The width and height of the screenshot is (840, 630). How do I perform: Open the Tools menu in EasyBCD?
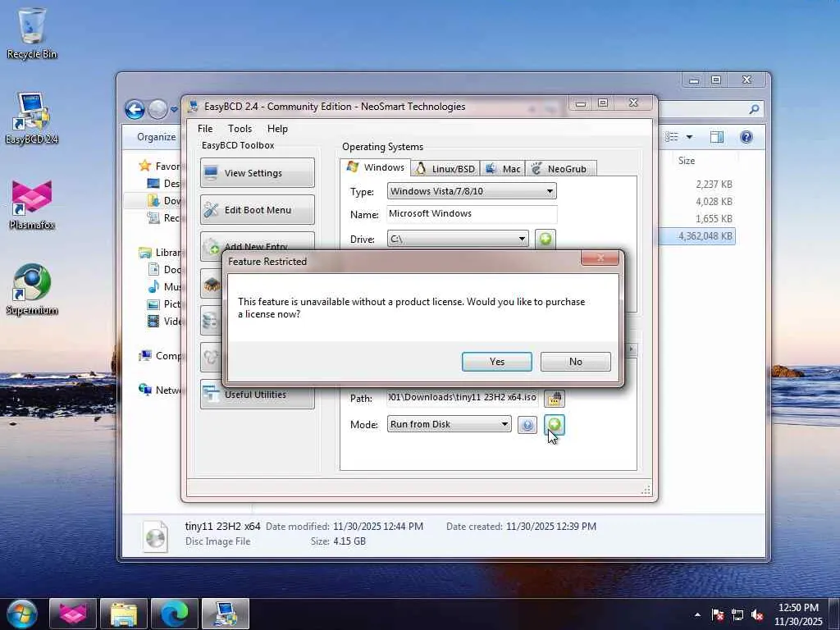[x=240, y=129]
